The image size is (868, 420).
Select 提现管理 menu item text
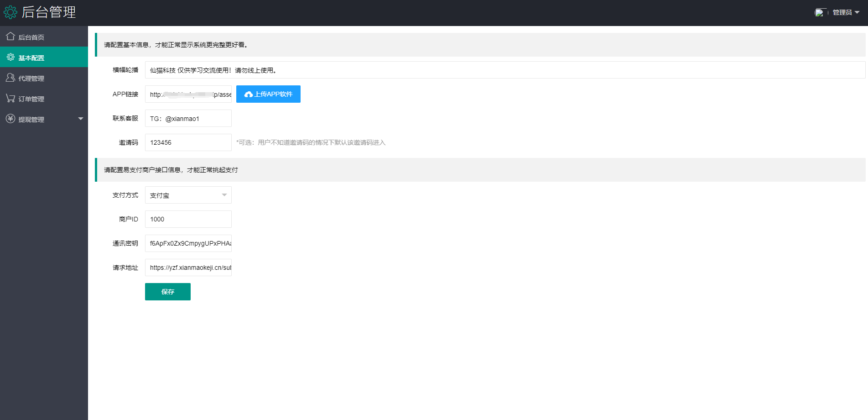tap(31, 119)
